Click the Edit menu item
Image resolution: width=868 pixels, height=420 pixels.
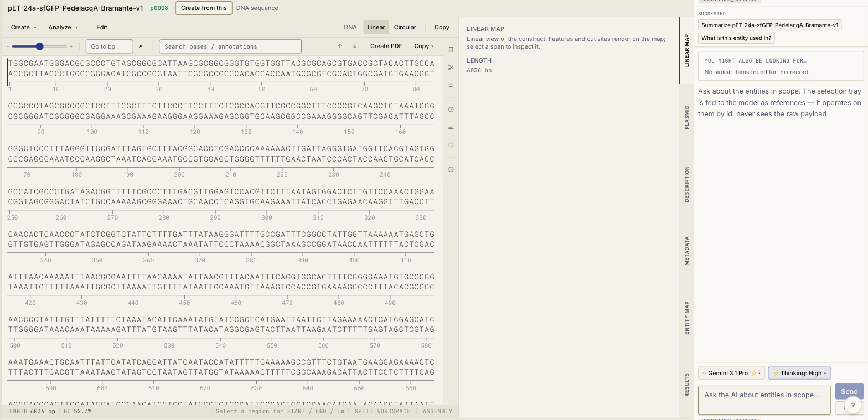pos(102,27)
